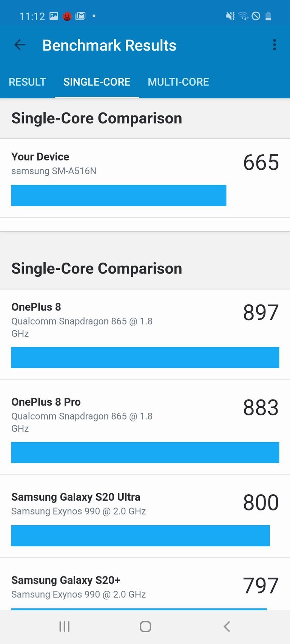Switch to the RESULT tab

(27, 82)
